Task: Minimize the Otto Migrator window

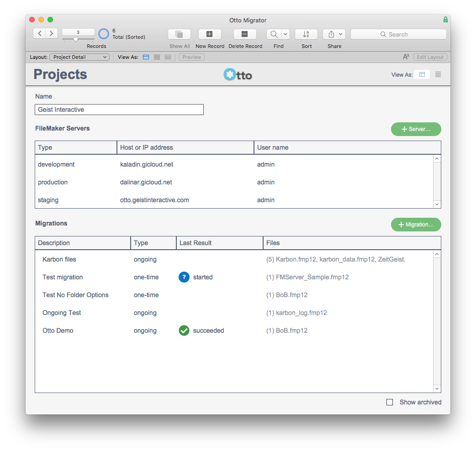Action: 41,20
